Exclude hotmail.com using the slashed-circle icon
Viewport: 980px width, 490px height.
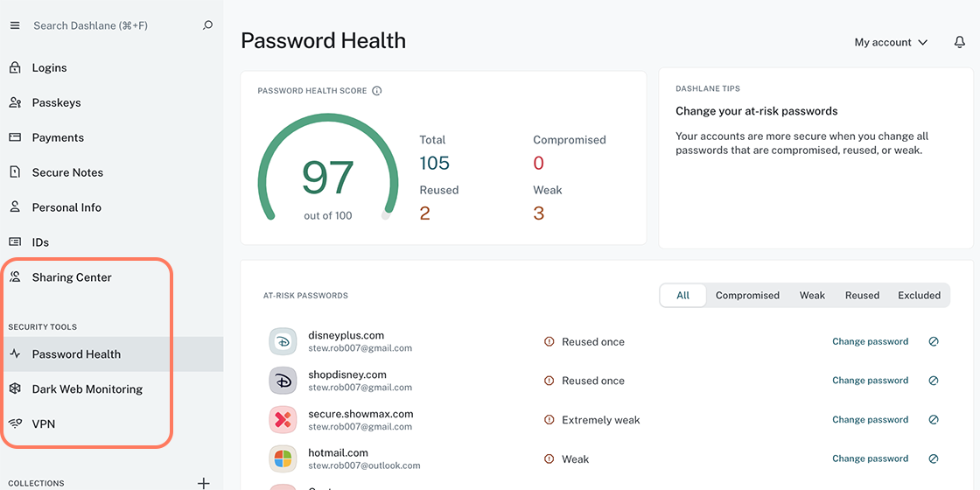pos(933,458)
